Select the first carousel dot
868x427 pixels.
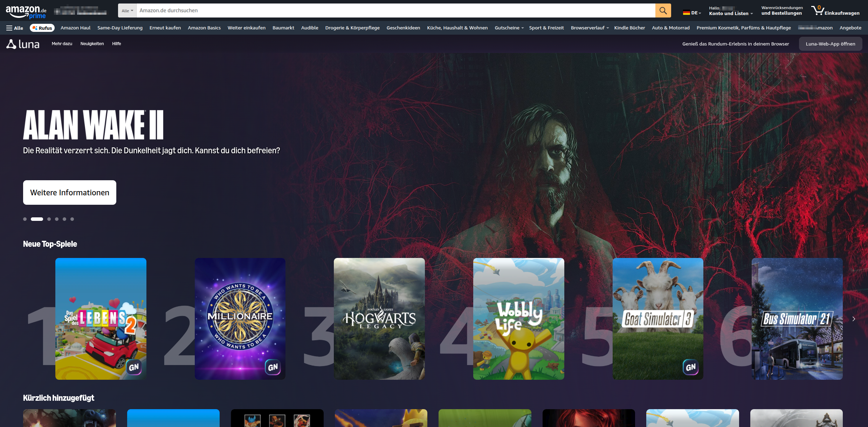point(25,219)
